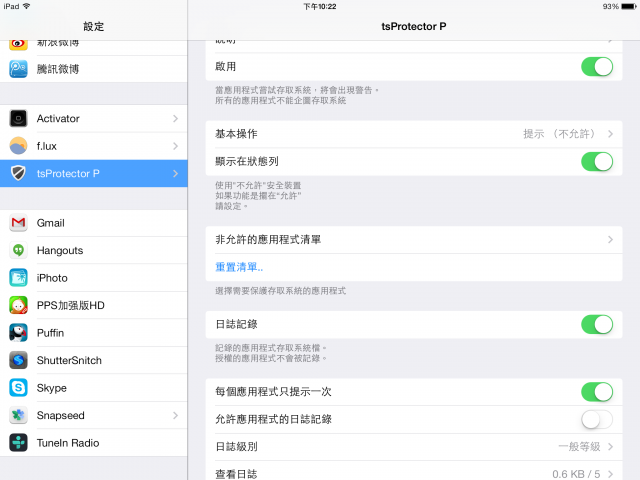Expand the 非允許的應用程式清單 chevron
The height and width of the screenshot is (480, 640).
coord(611,240)
